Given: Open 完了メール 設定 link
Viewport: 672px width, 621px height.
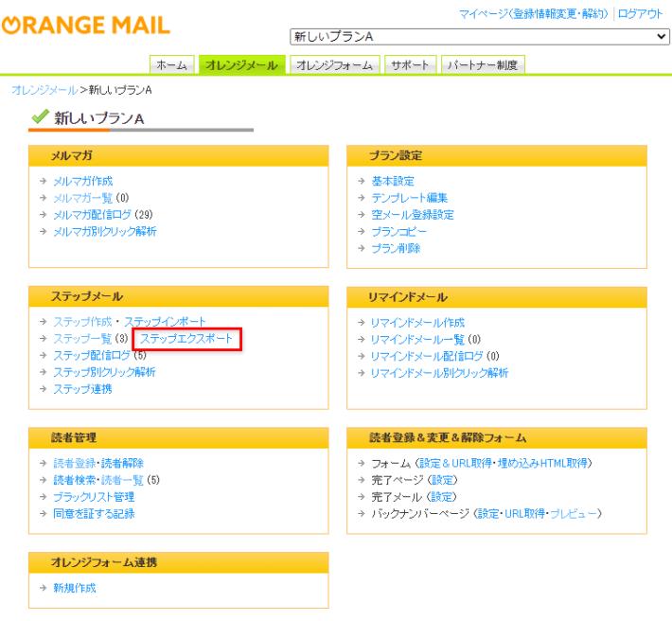Looking at the screenshot, I should click(x=441, y=497).
